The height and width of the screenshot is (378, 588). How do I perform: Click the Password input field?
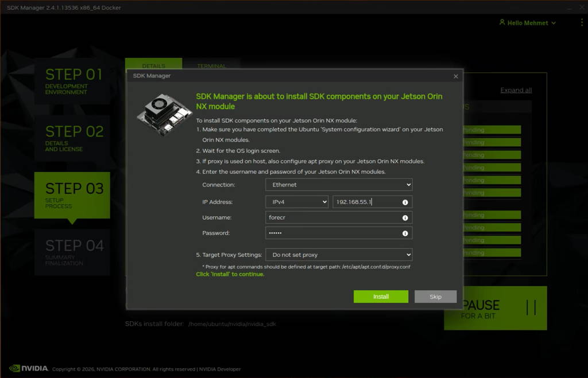[x=339, y=233]
